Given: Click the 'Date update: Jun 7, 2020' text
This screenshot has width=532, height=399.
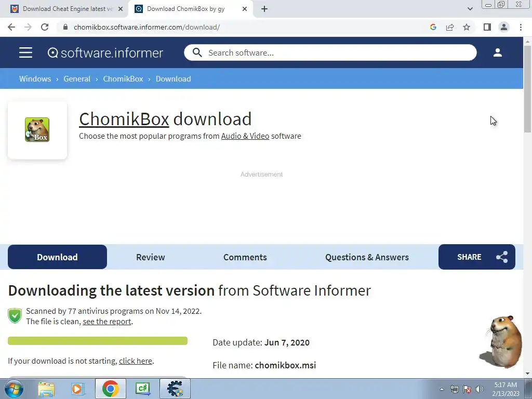Looking at the screenshot, I should tap(261, 342).
